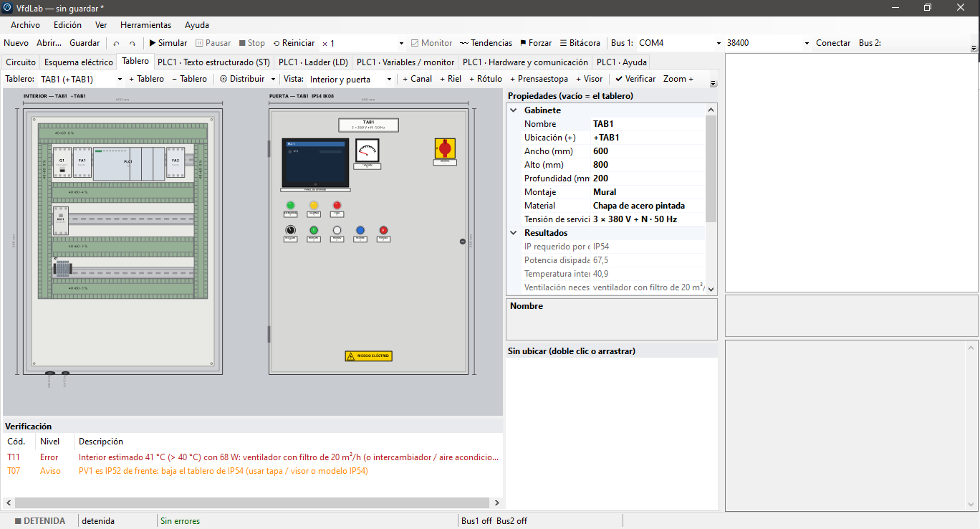Select the PLC1 operator panel screen on door
The height and width of the screenshot is (529, 980).
coord(315,163)
